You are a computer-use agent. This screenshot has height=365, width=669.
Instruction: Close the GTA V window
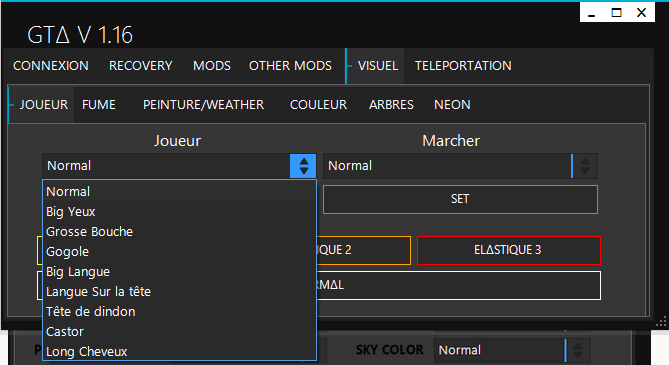(641, 13)
